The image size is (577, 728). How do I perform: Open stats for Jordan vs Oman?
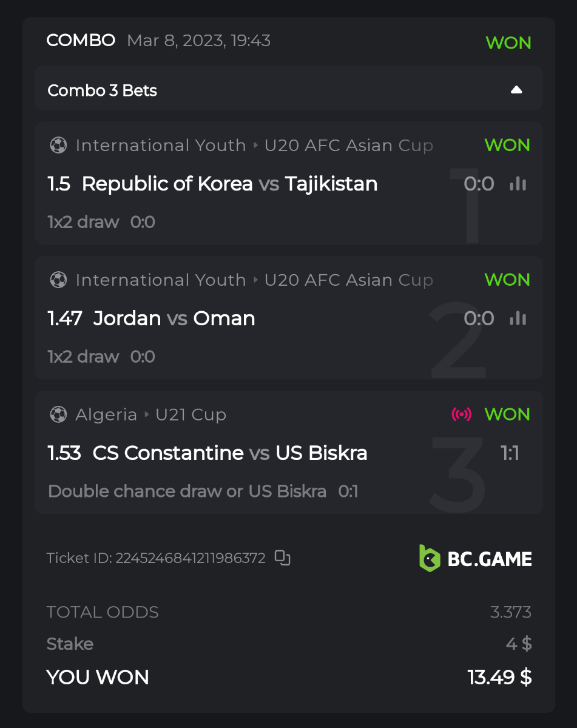(518, 318)
